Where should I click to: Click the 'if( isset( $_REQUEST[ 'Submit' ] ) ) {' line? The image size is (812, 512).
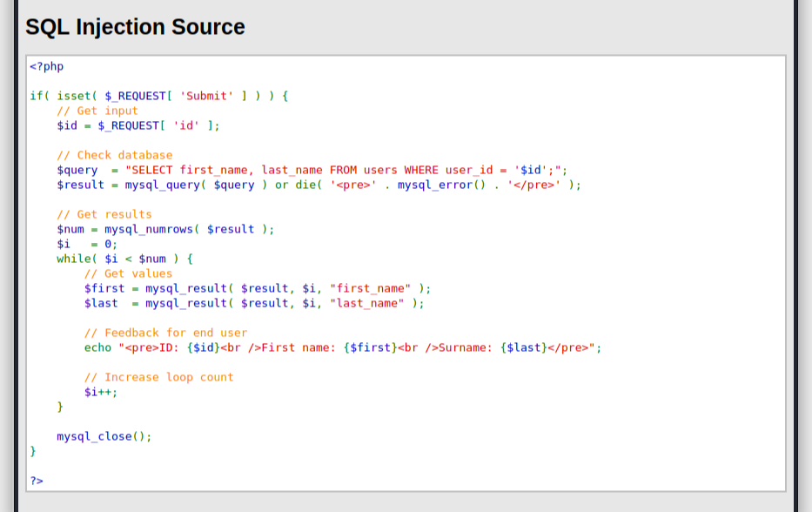pyautogui.click(x=159, y=96)
